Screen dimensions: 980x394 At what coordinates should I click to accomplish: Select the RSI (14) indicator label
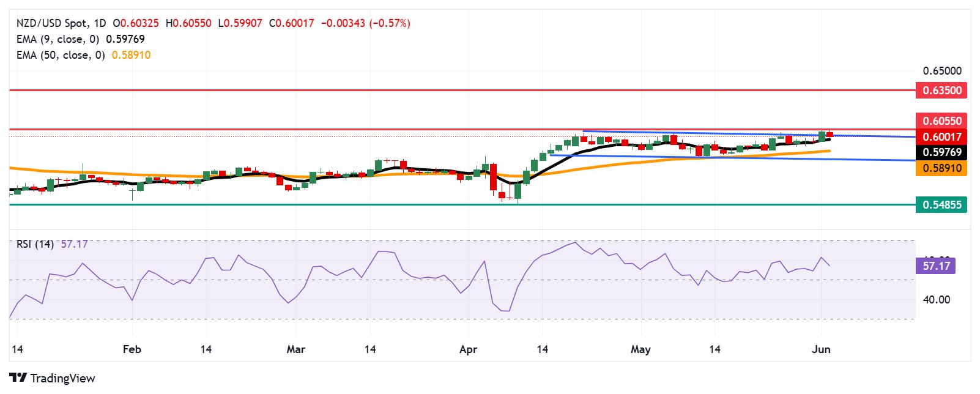[34, 244]
